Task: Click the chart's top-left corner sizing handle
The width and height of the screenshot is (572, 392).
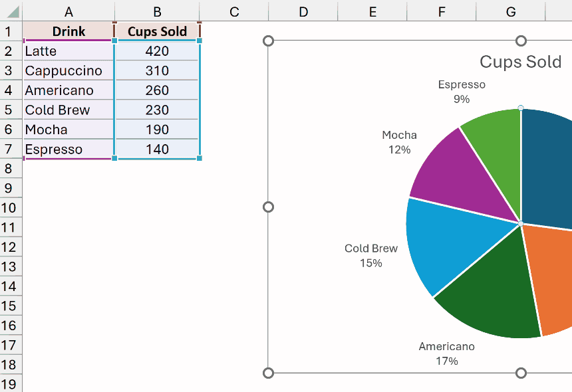Action: pos(268,41)
